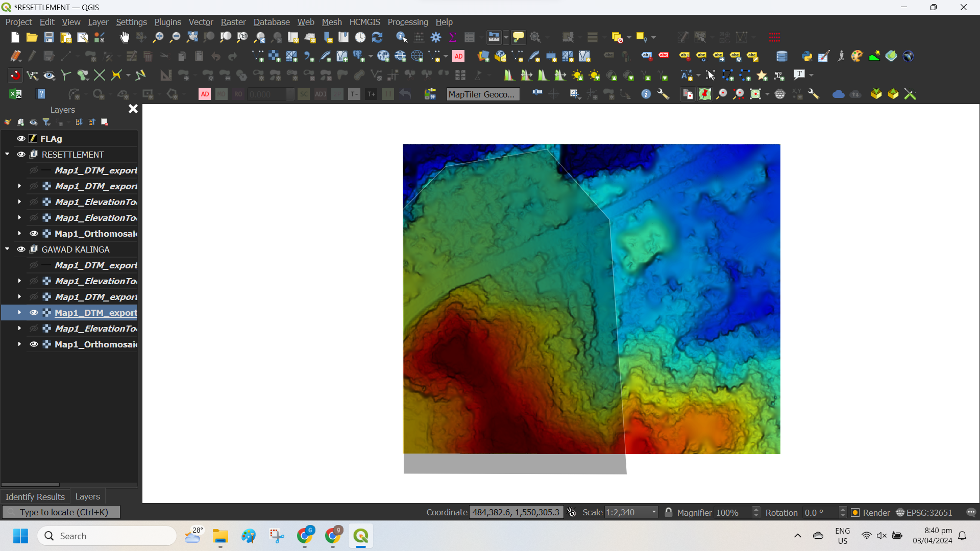Toggle visibility of GAWAD KALINGA group

[x=21, y=249]
